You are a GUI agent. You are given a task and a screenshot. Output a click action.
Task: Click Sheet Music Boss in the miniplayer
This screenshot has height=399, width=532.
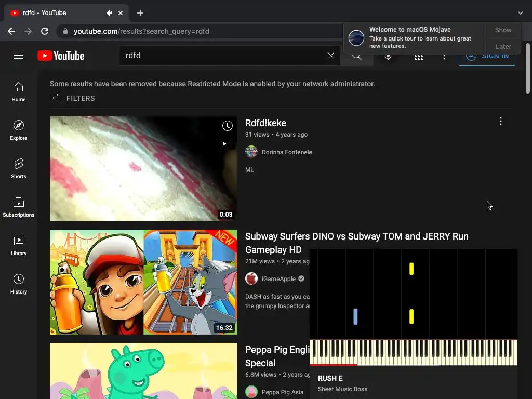point(343,389)
